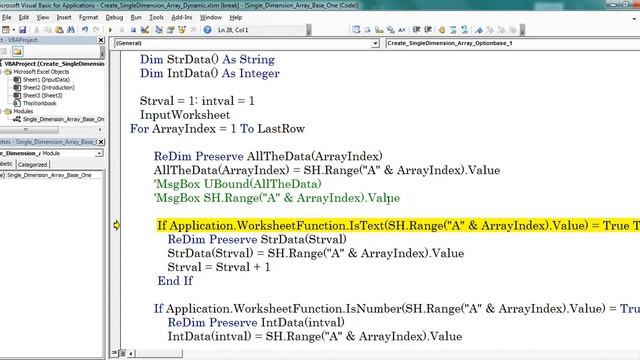
Task: Toggle a bookmark with the flag icon
Action: (478, 30)
